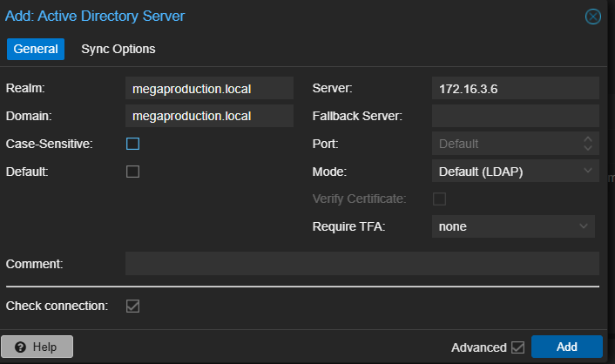Click the Port spinner arrows

click(x=588, y=144)
